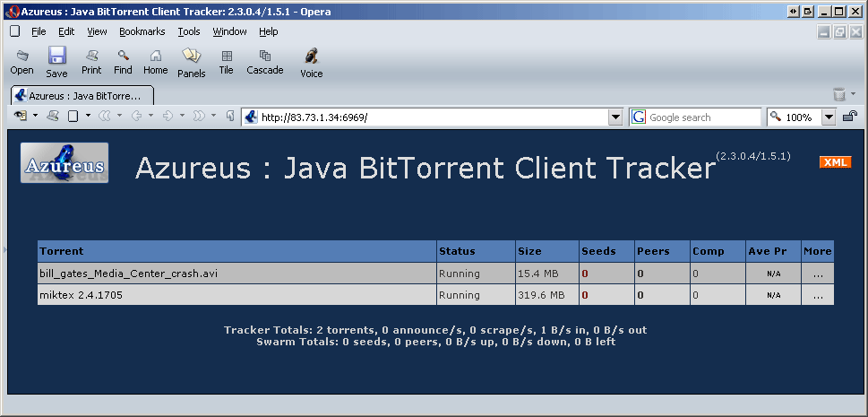868x417 pixels.
Task: Open the Find tool
Action: 123,62
